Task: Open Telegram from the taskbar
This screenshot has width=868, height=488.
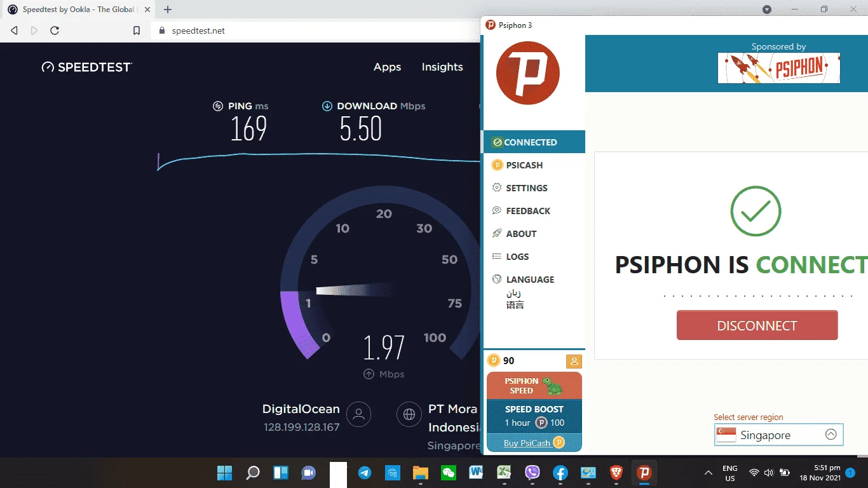Action: [365, 473]
